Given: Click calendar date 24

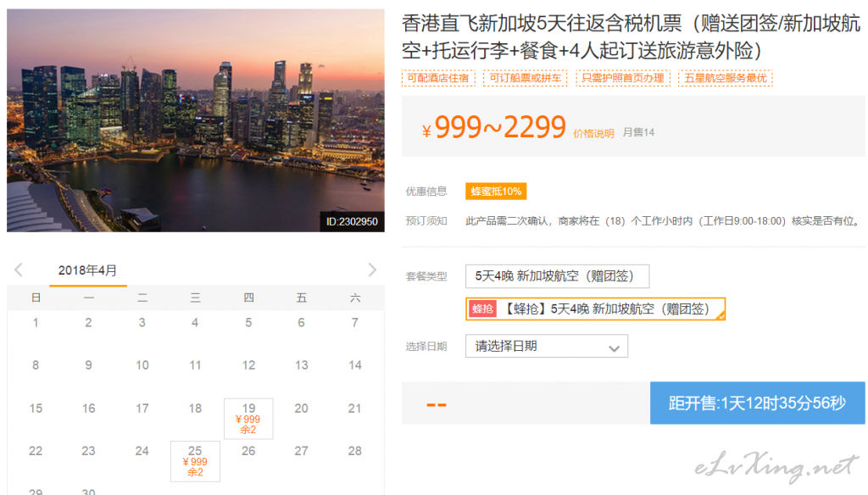Looking at the screenshot, I should (x=142, y=451).
